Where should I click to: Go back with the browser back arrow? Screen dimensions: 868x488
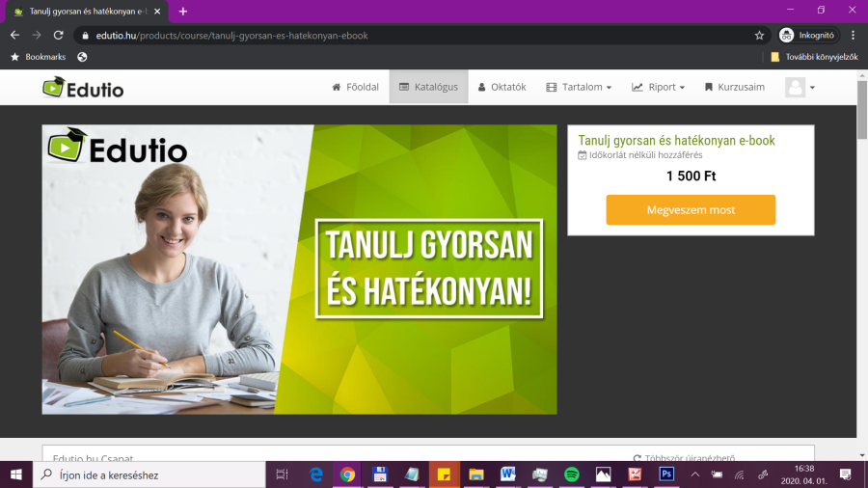coord(14,35)
